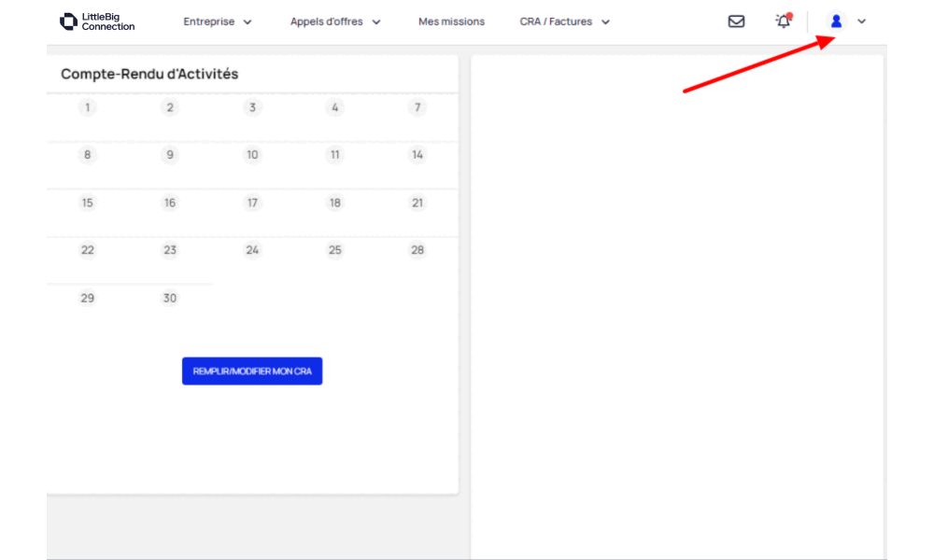Click calendar day 16
The image size is (934, 560).
[x=170, y=203]
